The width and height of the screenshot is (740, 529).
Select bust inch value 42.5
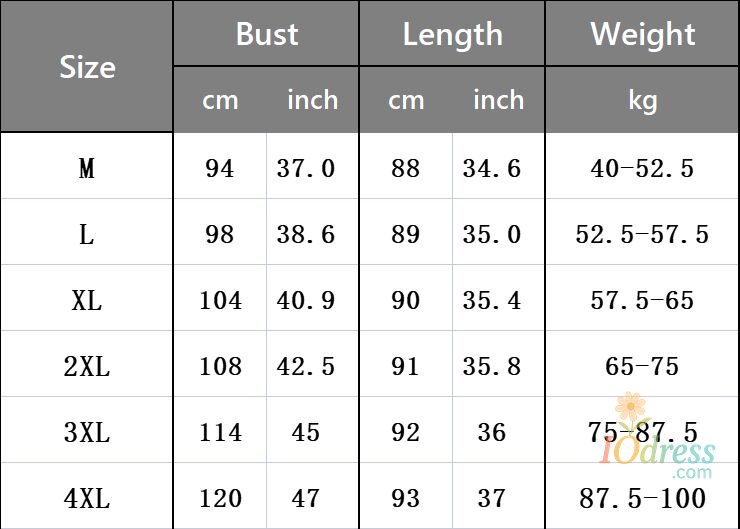tap(306, 367)
